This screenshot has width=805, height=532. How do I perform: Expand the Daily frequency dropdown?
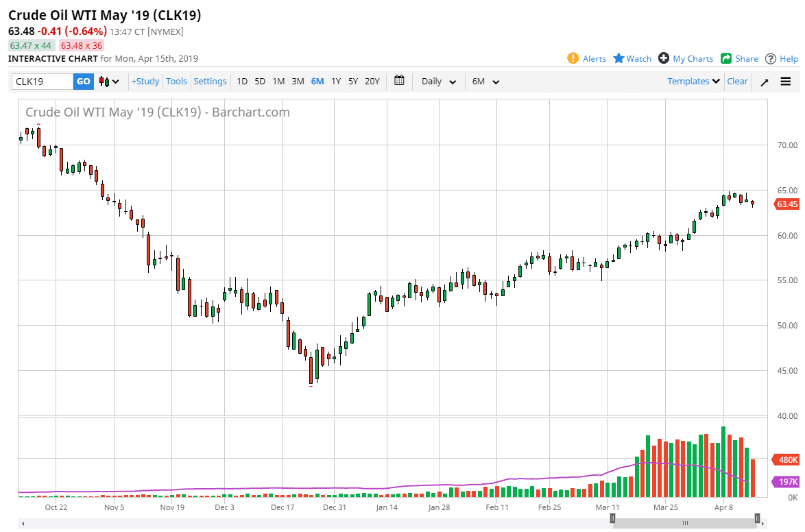[x=438, y=82]
